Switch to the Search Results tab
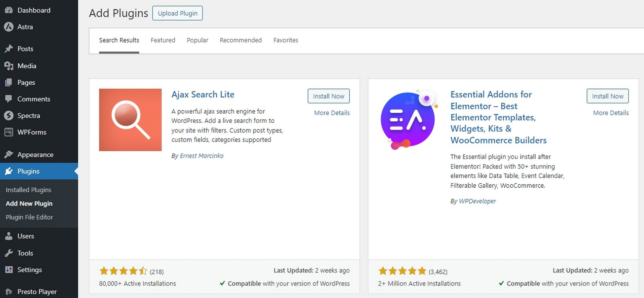 [x=119, y=40]
